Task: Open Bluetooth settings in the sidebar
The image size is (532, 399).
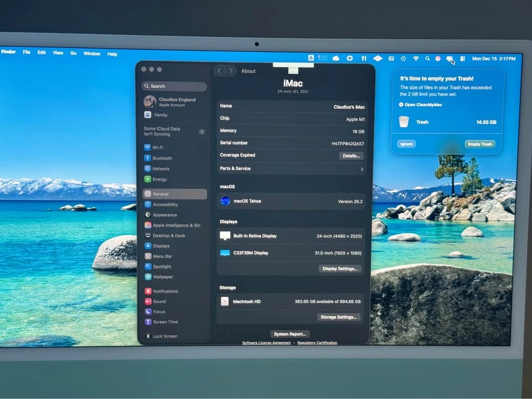Action: click(158, 158)
